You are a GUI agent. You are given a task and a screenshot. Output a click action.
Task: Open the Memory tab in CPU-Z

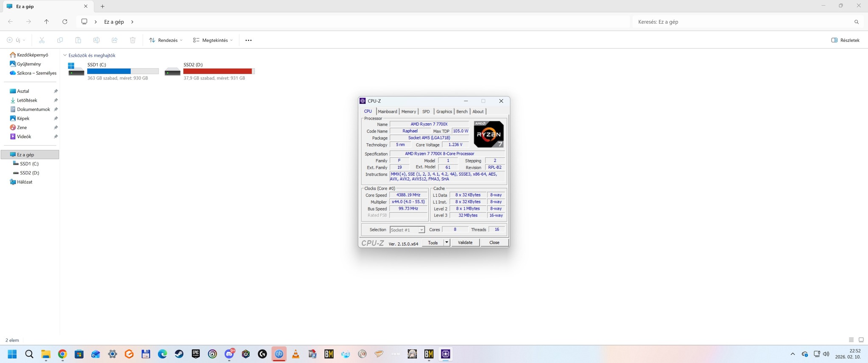[408, 111]
